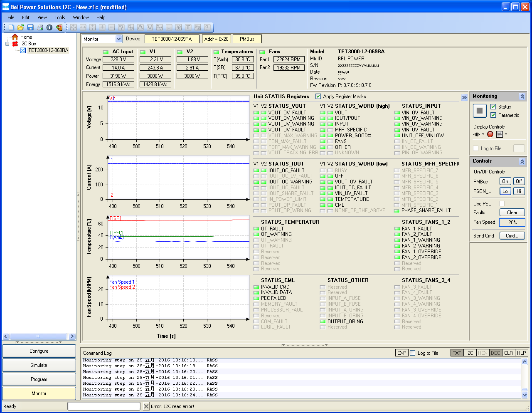Viewport: 532px width, 413px height.
Task: Select the waveform display icon under Display Controls
Action: (x=477, y=134)
